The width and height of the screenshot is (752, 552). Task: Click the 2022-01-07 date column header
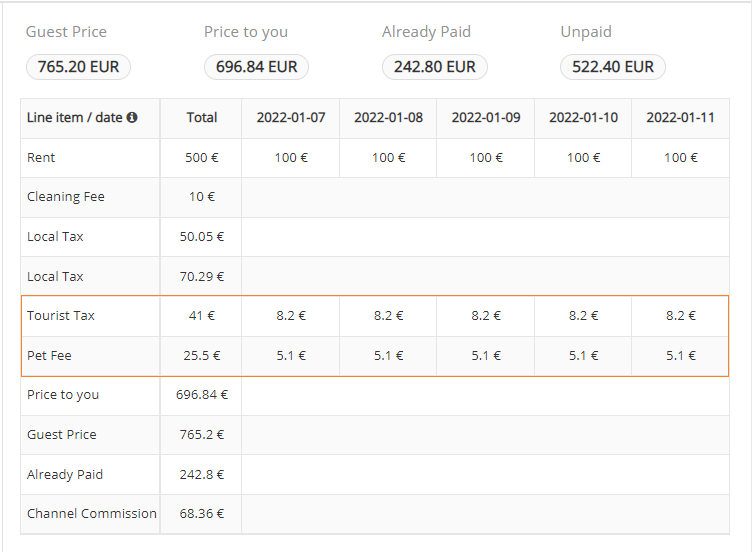tap(290, 118)
